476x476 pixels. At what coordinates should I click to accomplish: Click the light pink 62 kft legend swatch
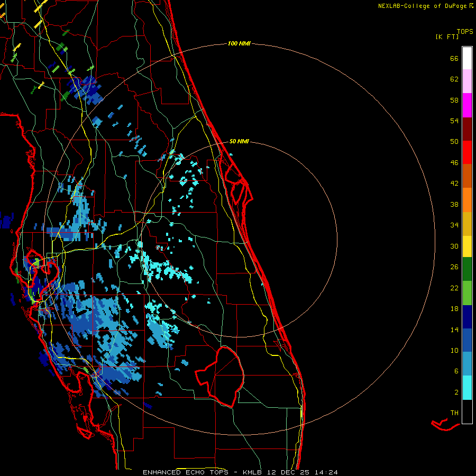tap(467, 81)
